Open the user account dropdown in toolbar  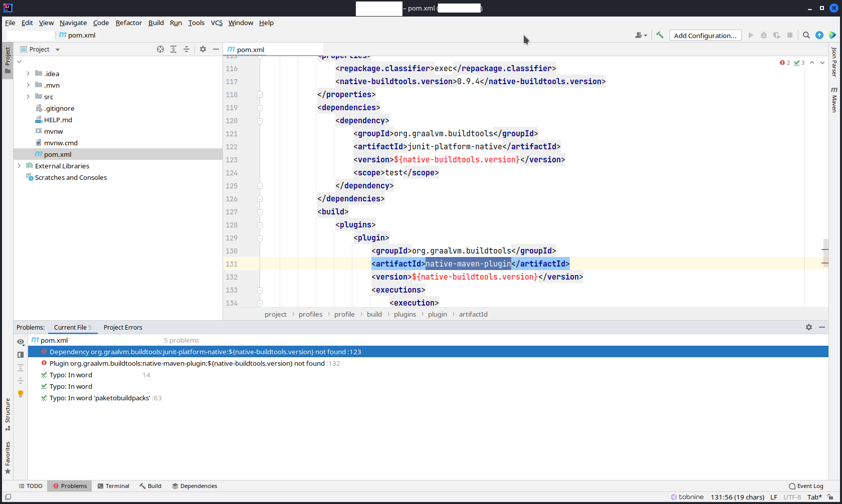click(x=641, y=35)
